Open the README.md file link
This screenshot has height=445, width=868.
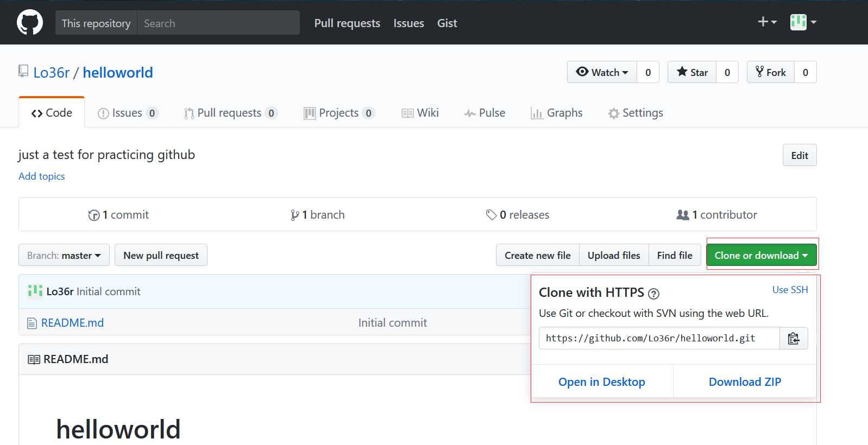[x=72, y=323]
